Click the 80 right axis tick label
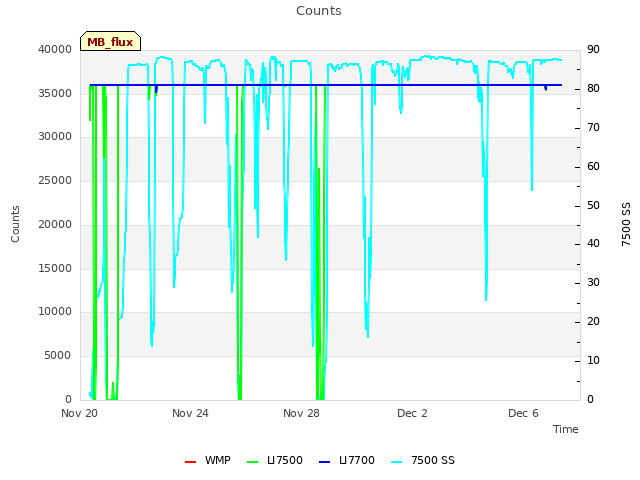640x480 pixels. pyautogui.click(x=593, y=88)
